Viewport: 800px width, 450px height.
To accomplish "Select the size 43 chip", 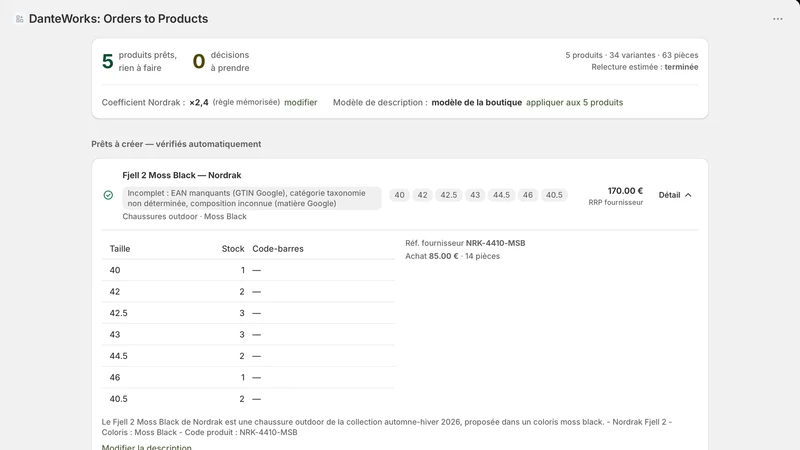I will 475,195.
